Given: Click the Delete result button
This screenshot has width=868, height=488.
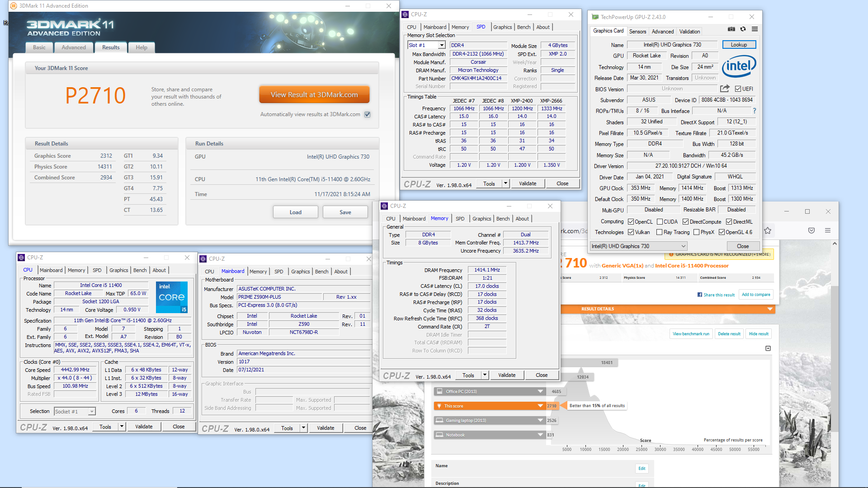Looking at the screenshot, I should [729, 334].
